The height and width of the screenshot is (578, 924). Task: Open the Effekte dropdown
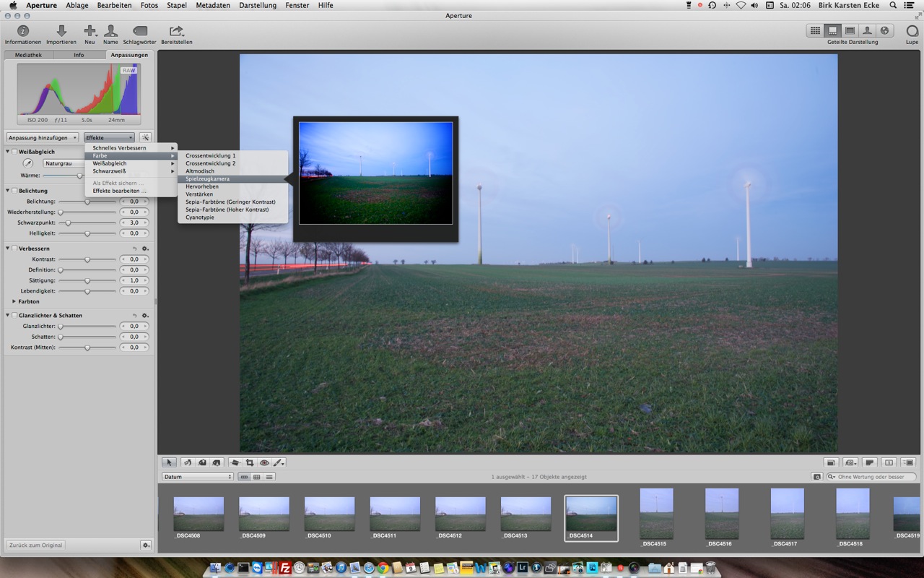tap(110, 137)
